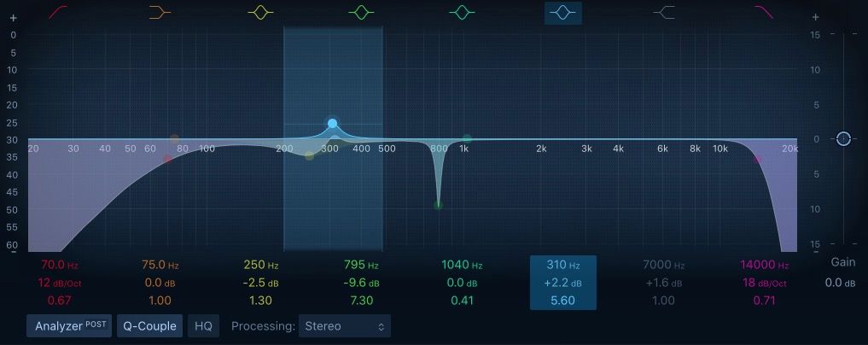Toggle the Q-Couple button
Image resolution: width=868 pixels, height=345 pixels.
click(149, 325)
